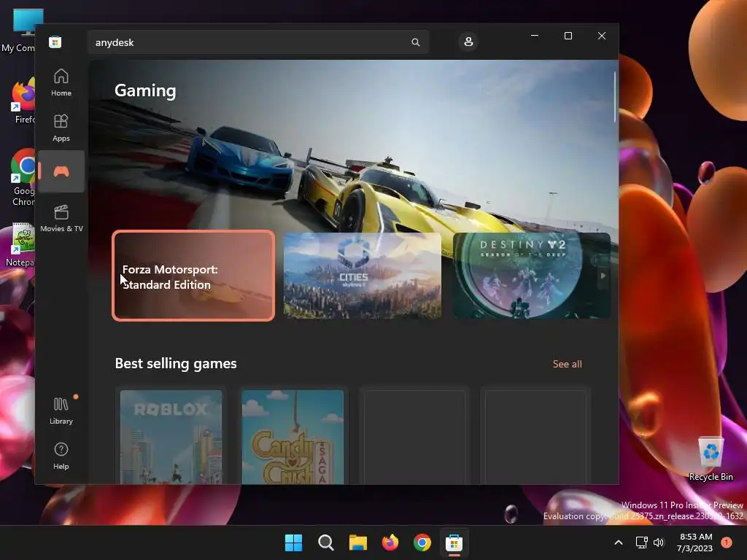Open the user account profile icon
Screen dimensions: 747x560
click(468, 42)
